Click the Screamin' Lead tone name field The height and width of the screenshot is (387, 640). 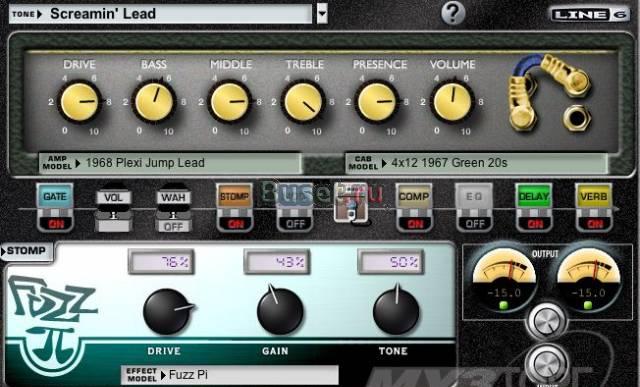point(180,14)
